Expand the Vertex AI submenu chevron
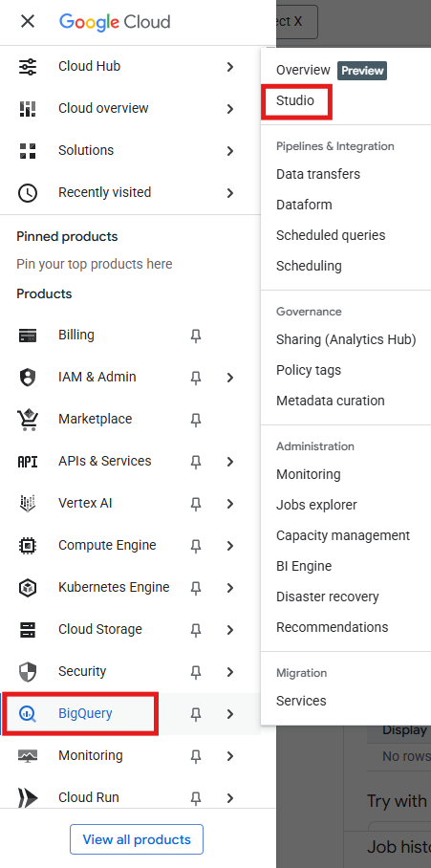 click(x=230, y=504)
